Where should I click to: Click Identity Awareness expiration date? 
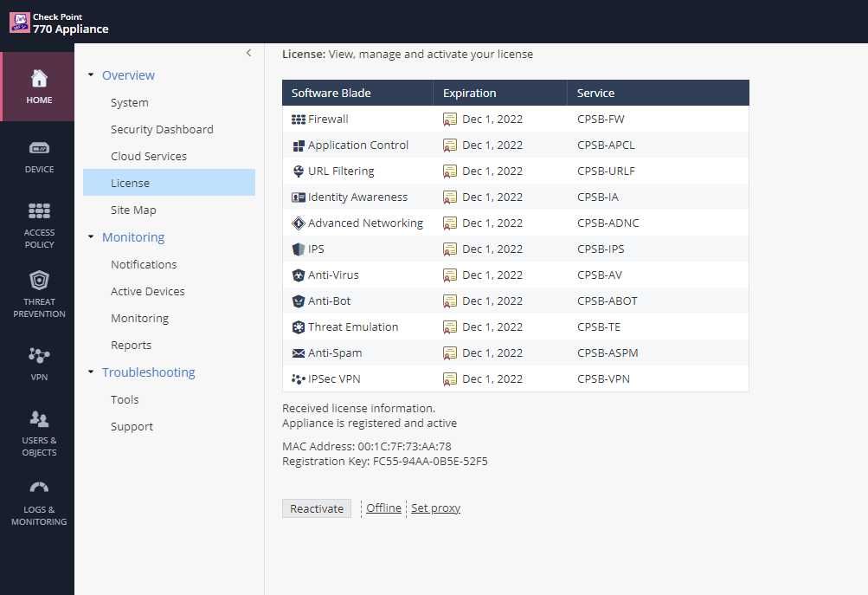(492, 197)
